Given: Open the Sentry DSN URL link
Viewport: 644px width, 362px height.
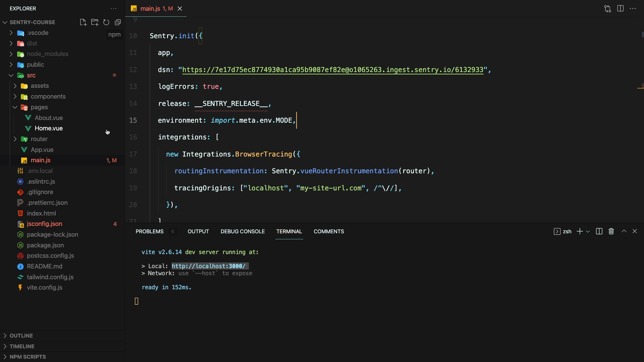Looking at the screenshot, I should pos(332,70).
